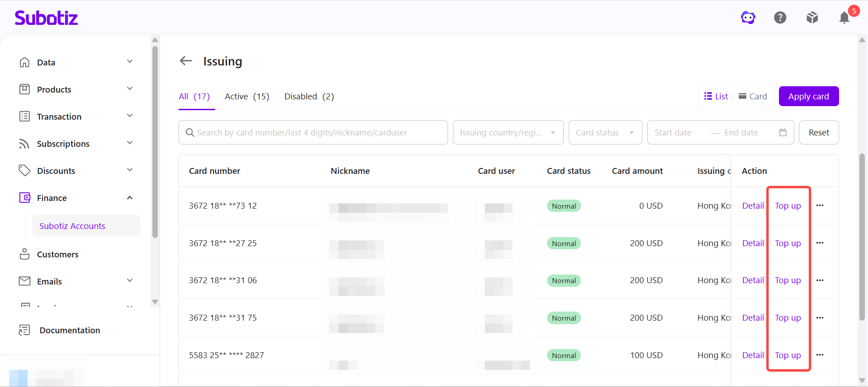868x387 pixels.
Task: Open more actions for card 5583 25** **** 2827
Action: pos(820,355)
